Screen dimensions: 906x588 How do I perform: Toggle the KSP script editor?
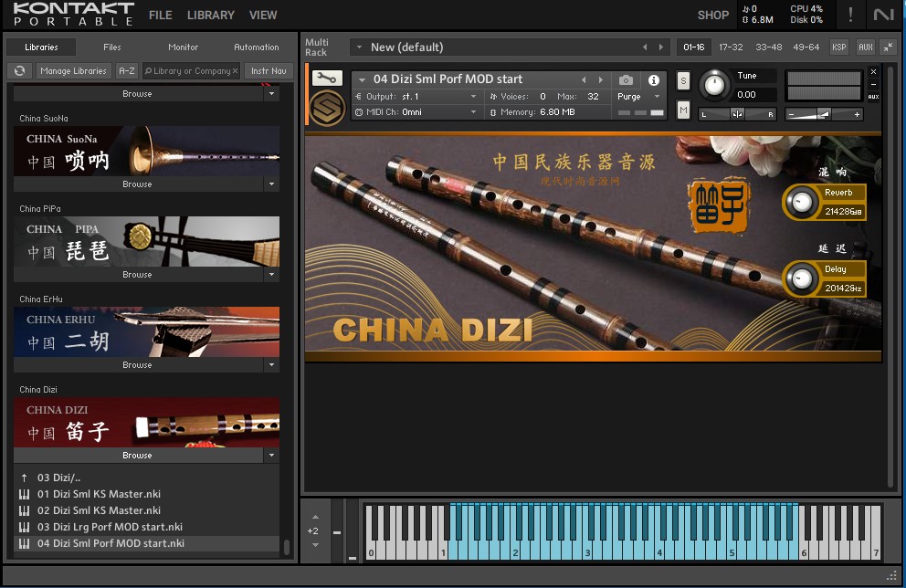click(839, 47)
